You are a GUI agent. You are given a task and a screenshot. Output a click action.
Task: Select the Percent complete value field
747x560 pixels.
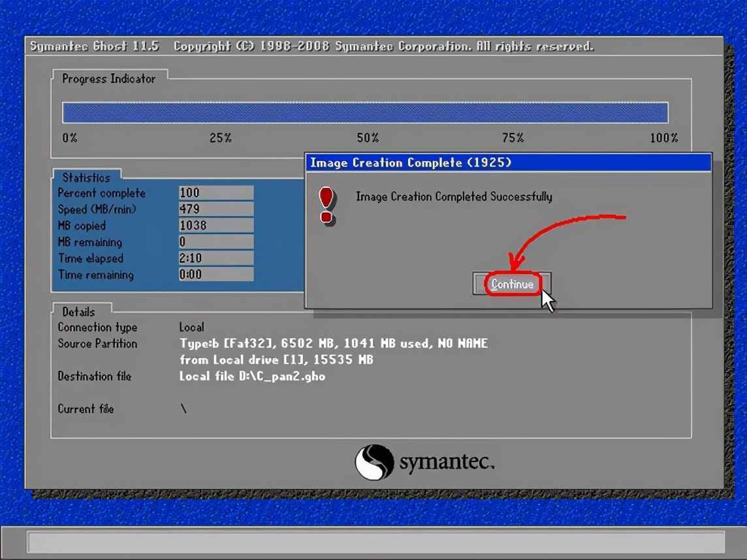pyautogui.click(x=216, y=193)
